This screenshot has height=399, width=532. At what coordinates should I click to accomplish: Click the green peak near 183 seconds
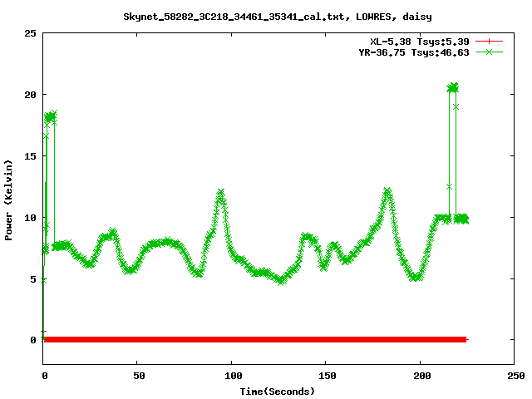click(x=387, y=192)
